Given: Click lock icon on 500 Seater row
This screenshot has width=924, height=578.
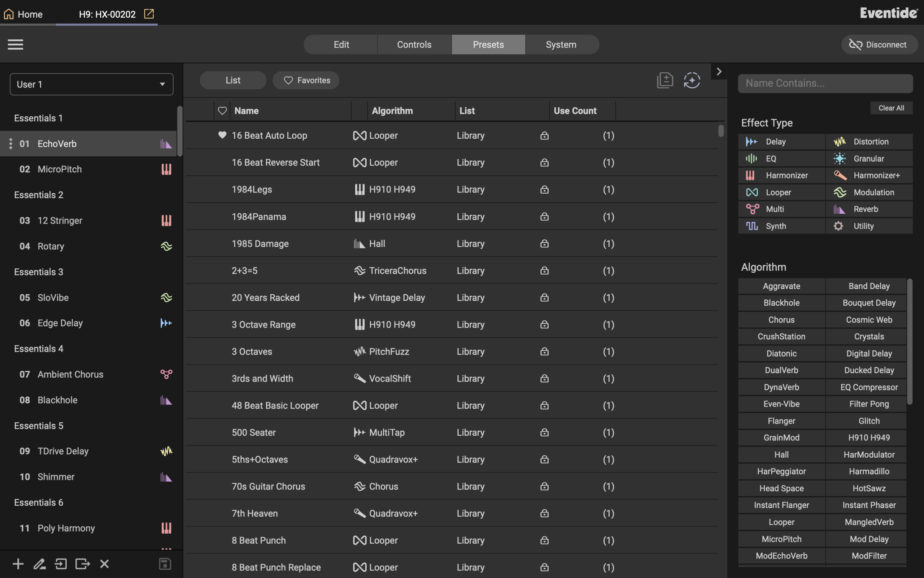Looking at the screenshot, I should click(x=544, y=432).
